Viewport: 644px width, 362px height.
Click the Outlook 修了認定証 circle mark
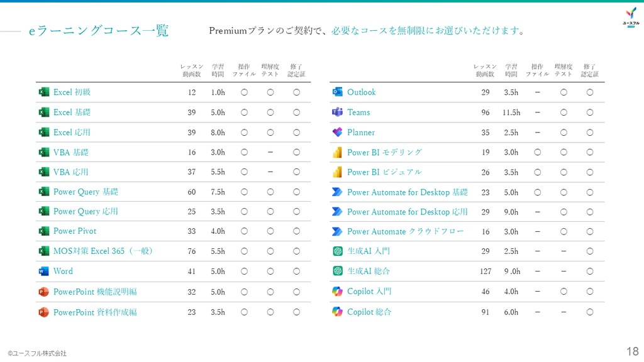click(x=590, y=92)
